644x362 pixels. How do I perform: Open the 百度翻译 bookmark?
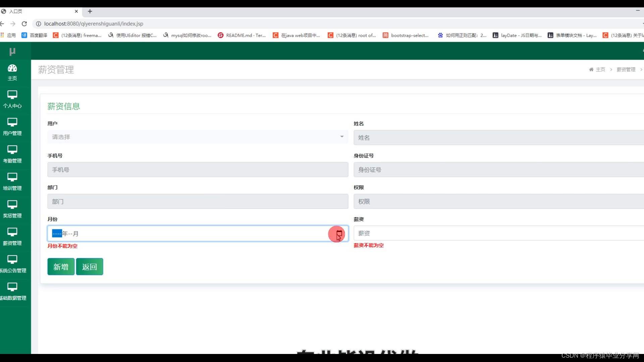35,35
